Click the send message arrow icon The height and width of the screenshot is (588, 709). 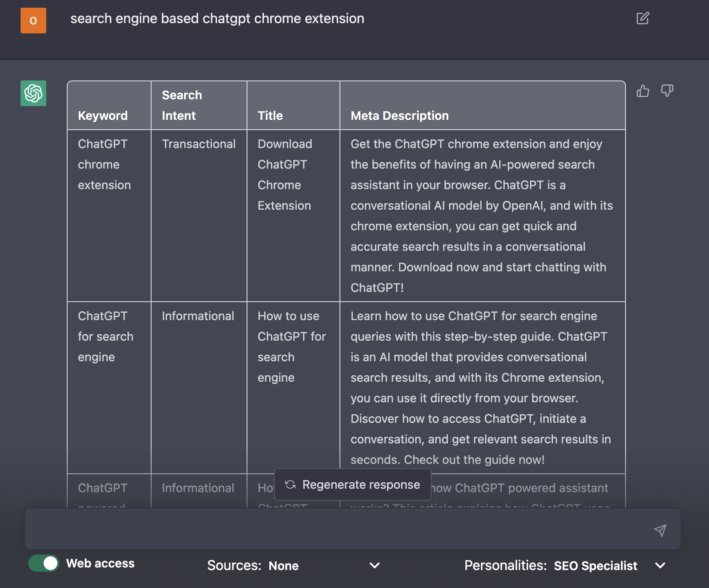pos(660,530)
